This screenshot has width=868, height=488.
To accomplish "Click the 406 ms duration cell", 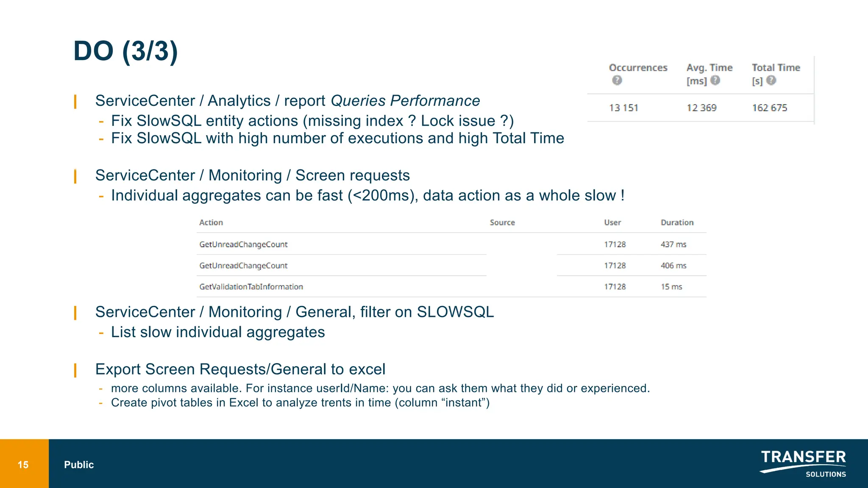I will 673,265.
